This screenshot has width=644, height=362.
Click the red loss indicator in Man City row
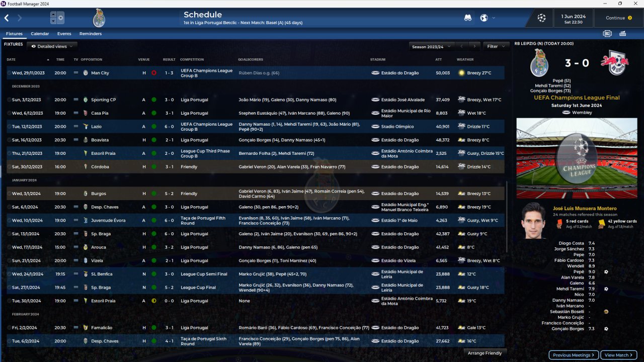point(153,73)
